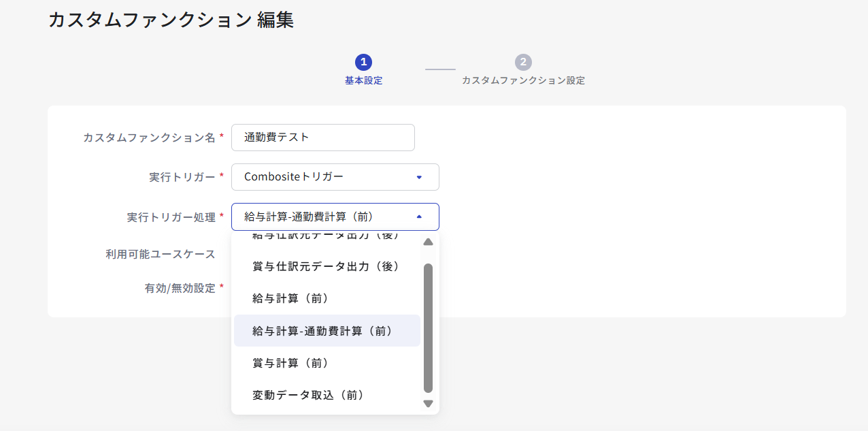The width and height of the screenshot is (868, 431).
Task: Click the 利用可能ユースケース label
Action: click(x=161, y=254)
